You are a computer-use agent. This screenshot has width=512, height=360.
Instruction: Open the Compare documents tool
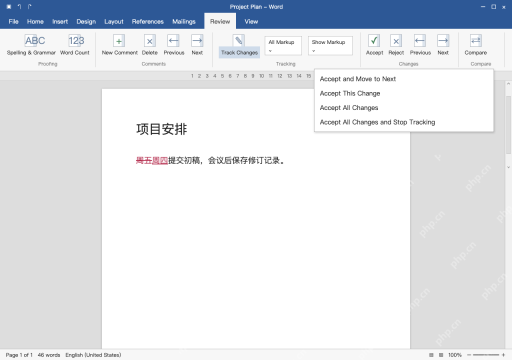pos(476,45)
